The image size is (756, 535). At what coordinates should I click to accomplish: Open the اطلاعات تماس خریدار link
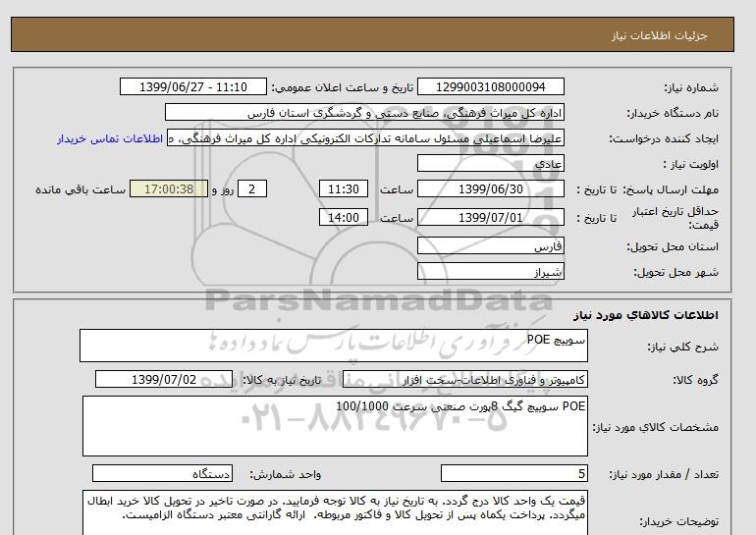(110, 138)
